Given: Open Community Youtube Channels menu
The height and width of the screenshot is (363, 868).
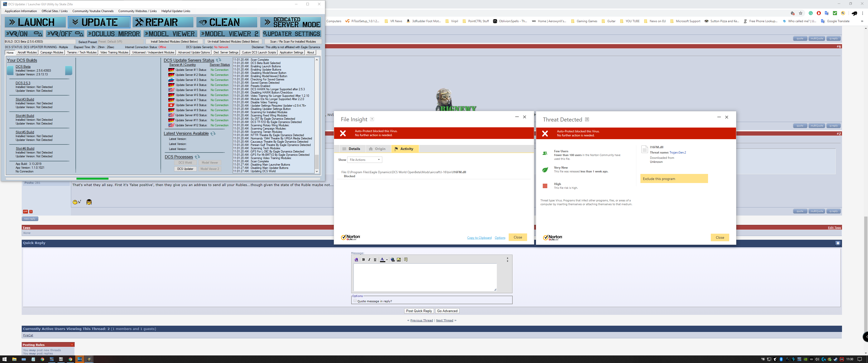Looking at the screenshot, I should [93, 11].
